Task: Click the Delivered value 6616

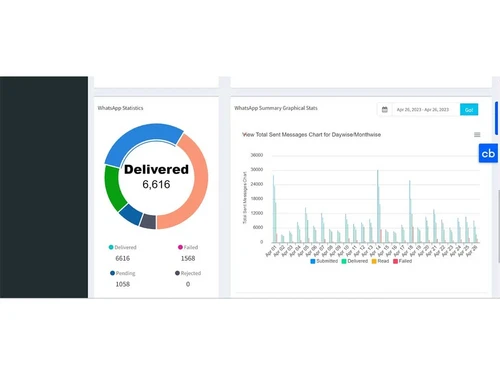Action: (x=123, y=258)
